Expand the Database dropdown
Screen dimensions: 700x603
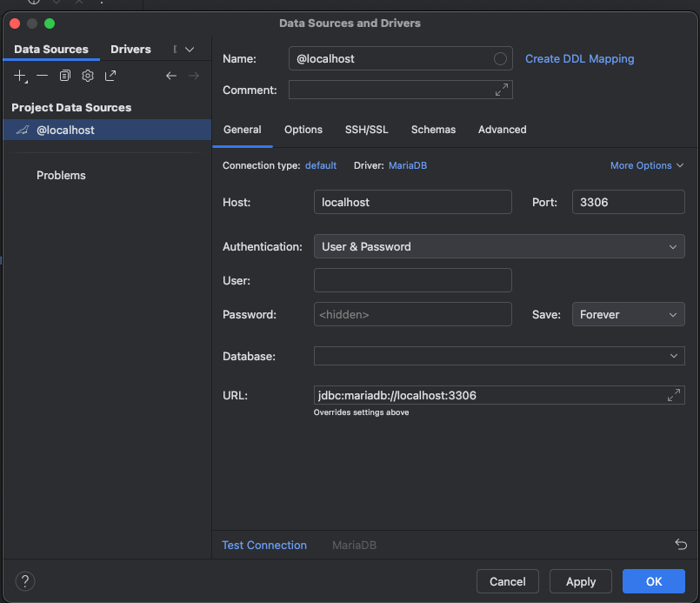tap(674, 356)
